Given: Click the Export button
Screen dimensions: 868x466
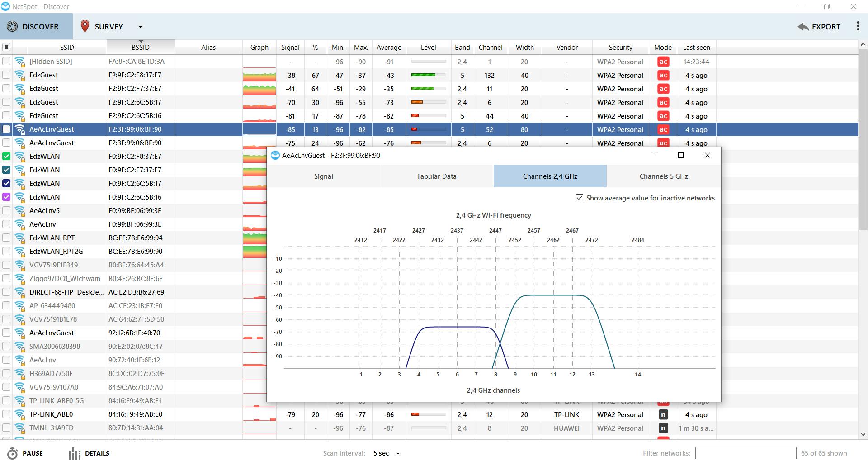Looking at the screenshot, I should click(819, 27).
